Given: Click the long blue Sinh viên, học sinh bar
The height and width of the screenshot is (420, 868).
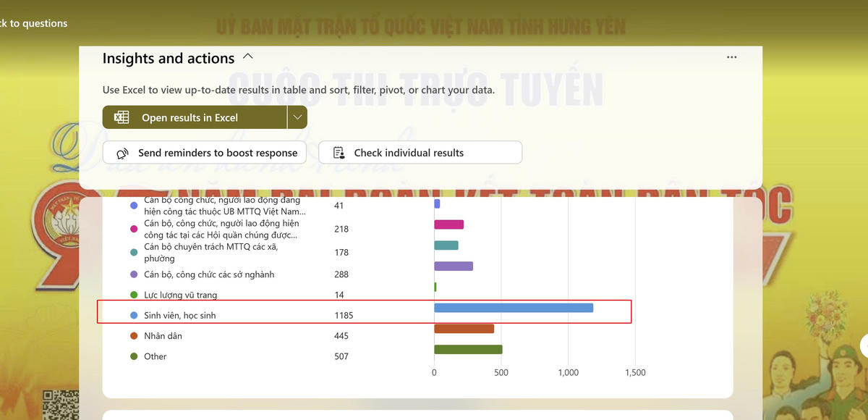Looking at the screenshot, I should (x=513, y=308).
